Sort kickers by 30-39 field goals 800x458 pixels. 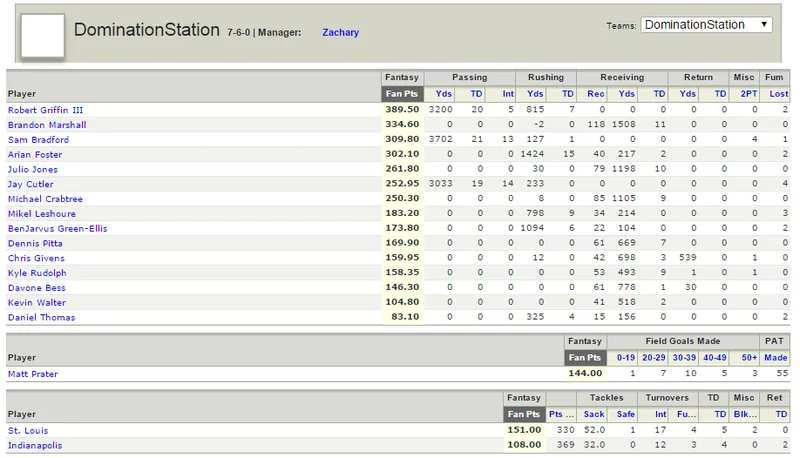[684, 358]
